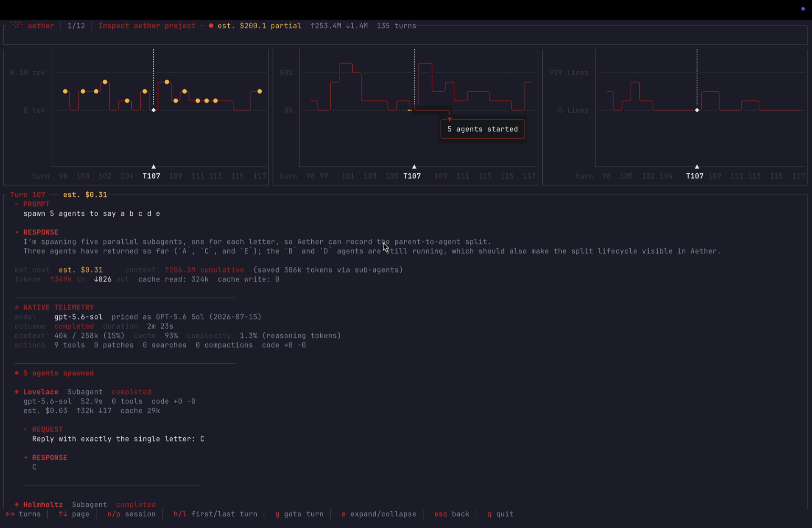Click the 'h/l first/last turn' footer shortcut

[215, 514]
